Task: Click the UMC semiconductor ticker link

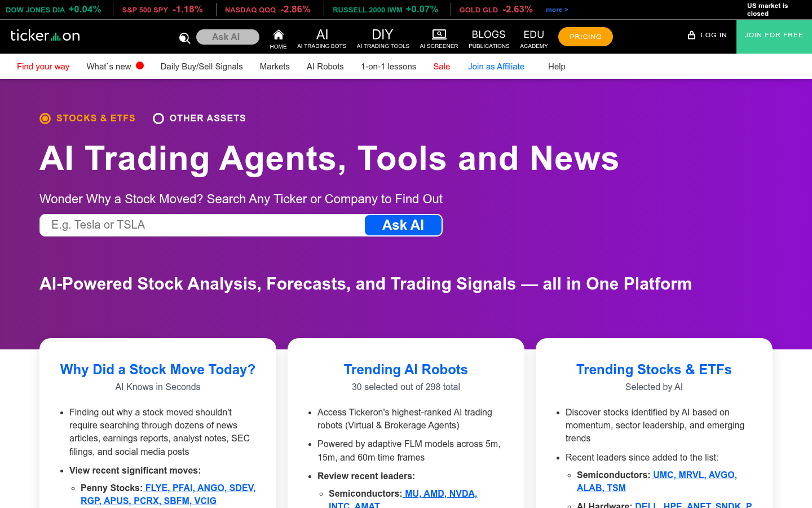Action: (x=663, y=475)
